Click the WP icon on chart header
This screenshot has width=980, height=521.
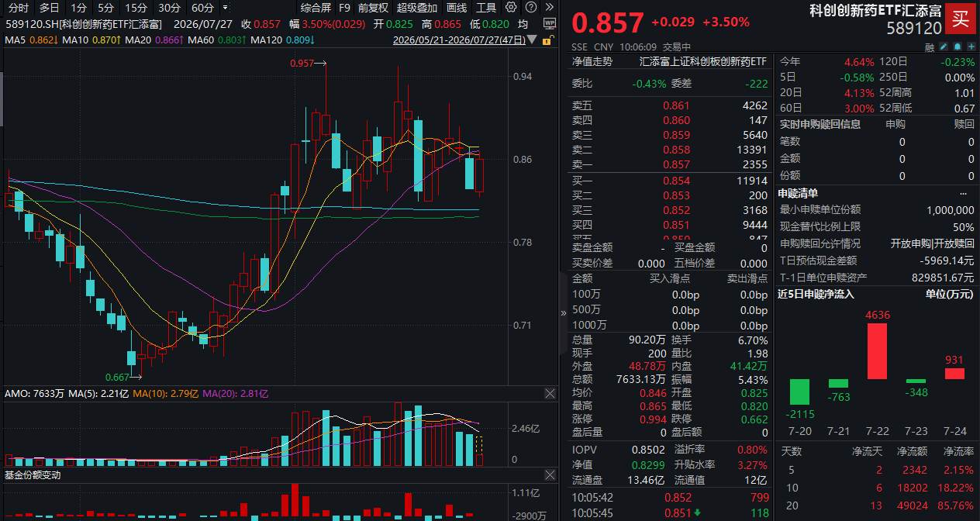point(549,23)
